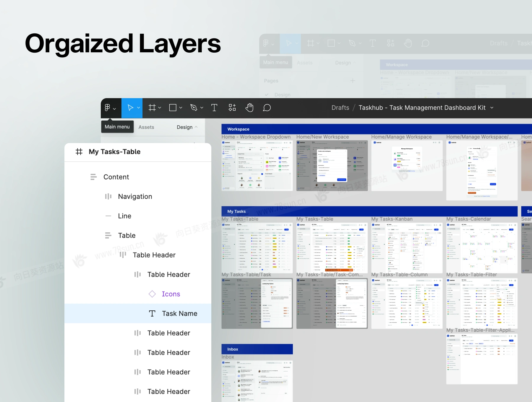The width and height of the screenshot is (532, 402).
Task: Click the Drafts breadcrumb link
Action: click(340, 108)
